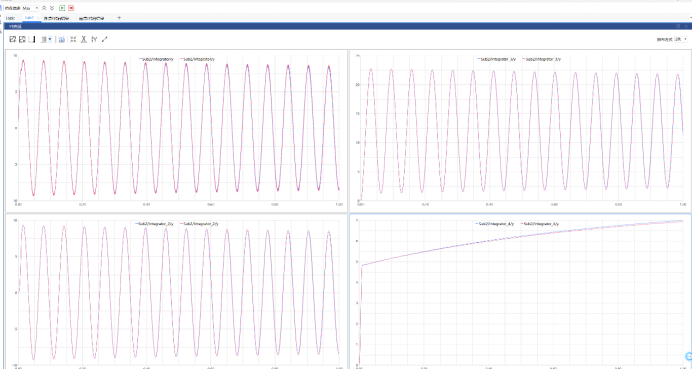Switch to the first tab left of Sub1
The width and height of the screenshot is (693, 370).
[x=11, y=18]
